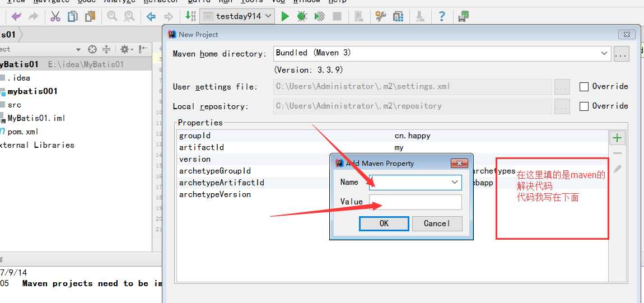
Task: Open Settings with the wrench icon
Action: pyautogui.click(x=380, y=16)
